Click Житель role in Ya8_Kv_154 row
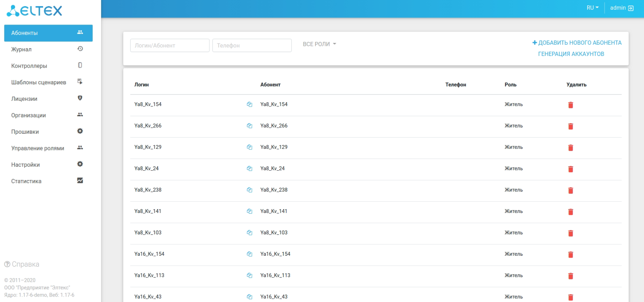The image size is (644, 302). click(514, 104)
